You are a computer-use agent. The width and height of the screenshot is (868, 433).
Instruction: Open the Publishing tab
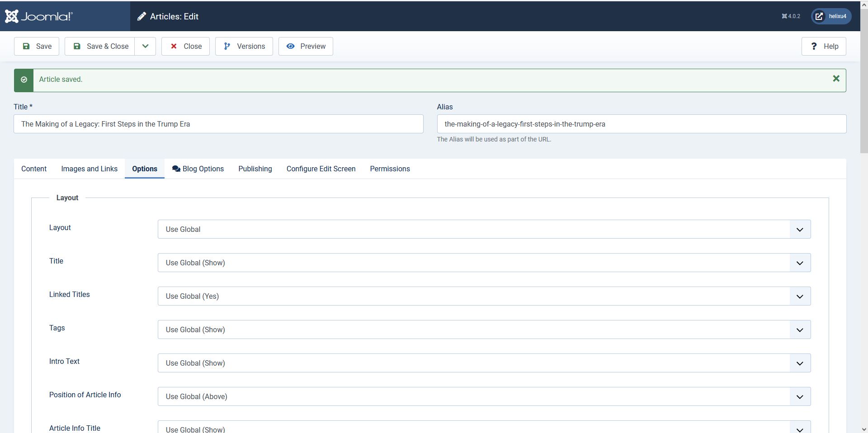(x=255, y=169)
